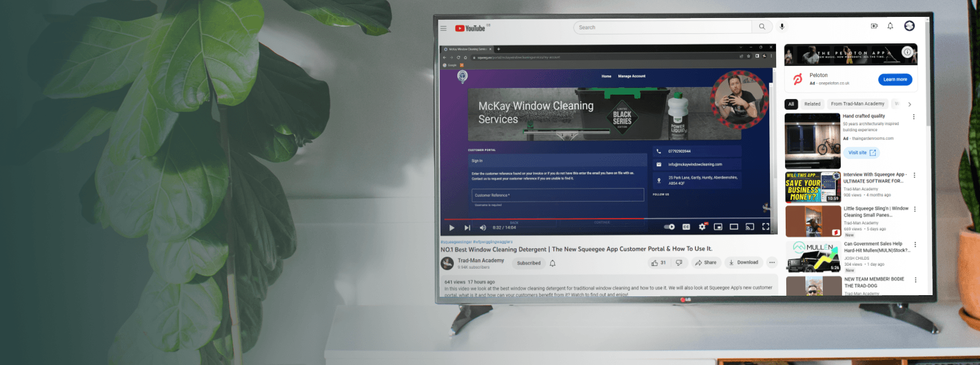Click the Subscribed button
The height and width of the screenshot is (365, 980).
(x=529, y=263)
